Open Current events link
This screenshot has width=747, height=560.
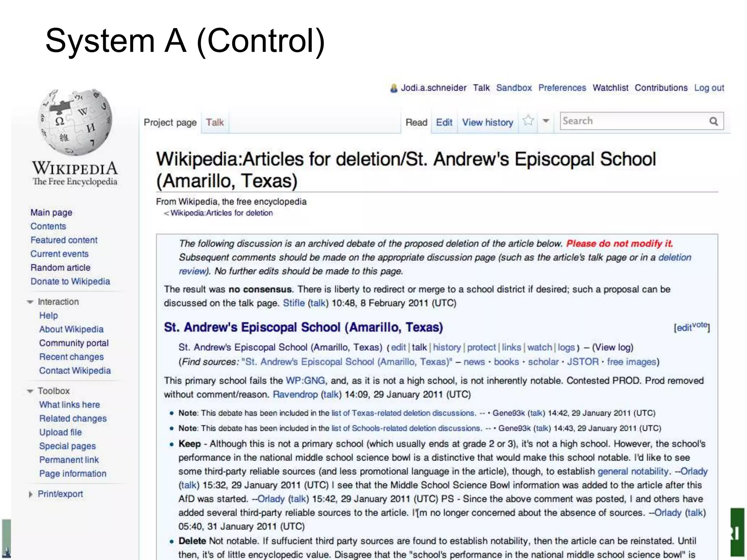click(59, 254)
